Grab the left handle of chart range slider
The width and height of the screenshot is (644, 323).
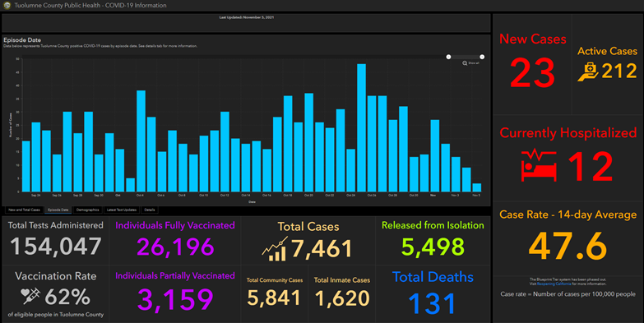(x=448, y=57)
